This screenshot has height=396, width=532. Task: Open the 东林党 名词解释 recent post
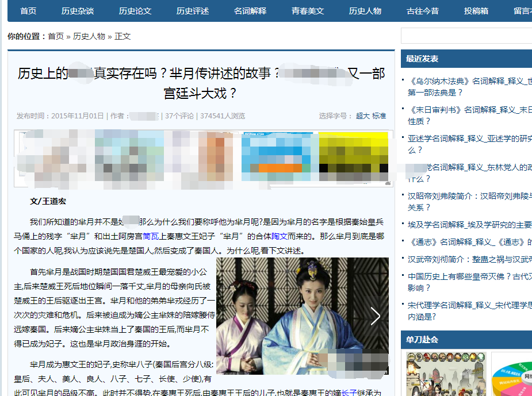tap(469, 173)
